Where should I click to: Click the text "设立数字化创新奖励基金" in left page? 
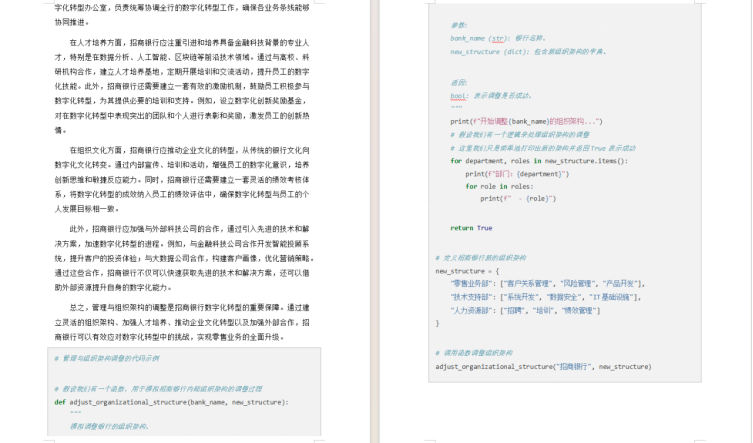(261, 101)
